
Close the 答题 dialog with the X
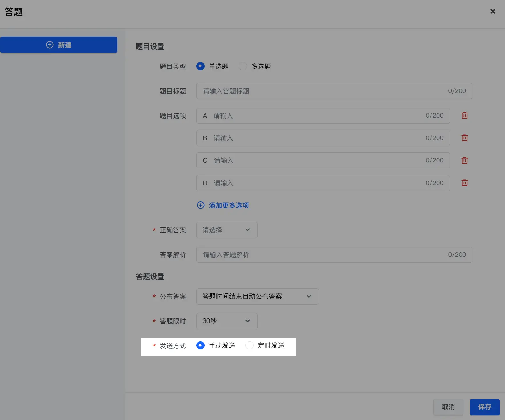(493, 11)
